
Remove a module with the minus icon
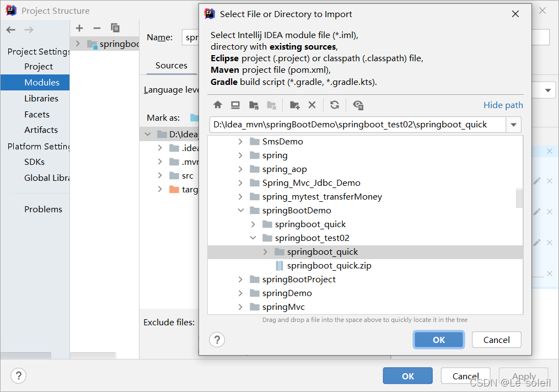pyautogui.click(x=96, y=28)
